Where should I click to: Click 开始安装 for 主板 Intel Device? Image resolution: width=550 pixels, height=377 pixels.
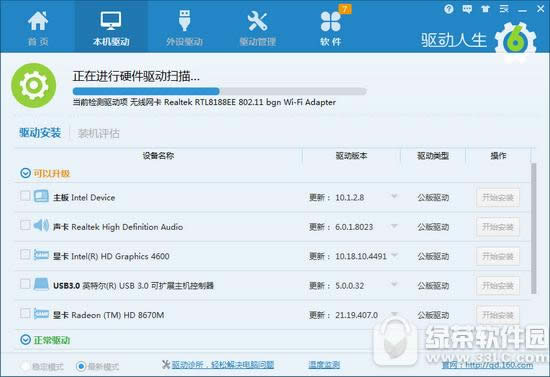(x=498, y=198)
